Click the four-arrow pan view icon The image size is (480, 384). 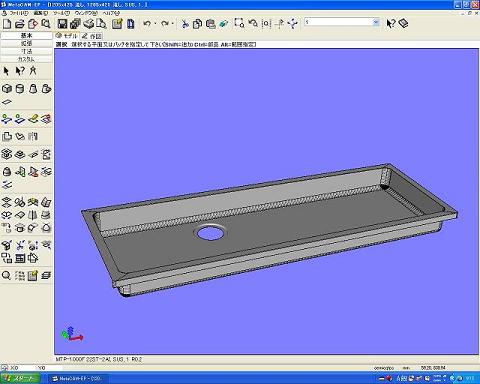(293, 23)
